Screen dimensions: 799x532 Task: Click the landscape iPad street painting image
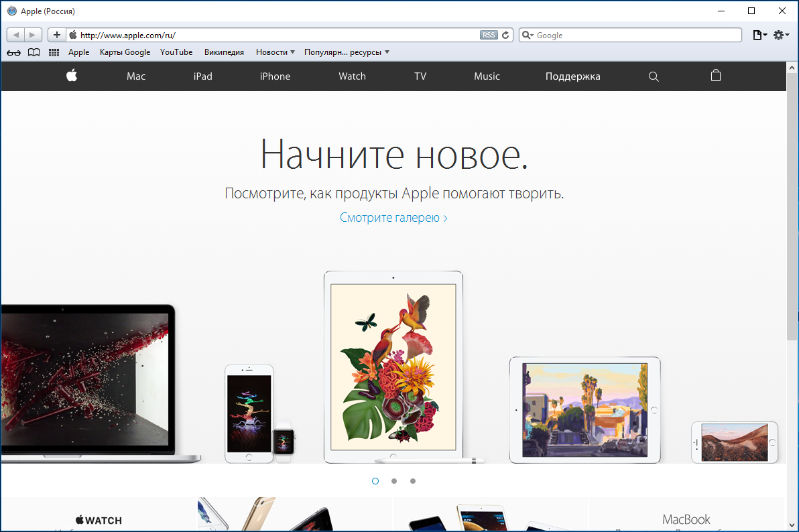(x=585, y=409)
